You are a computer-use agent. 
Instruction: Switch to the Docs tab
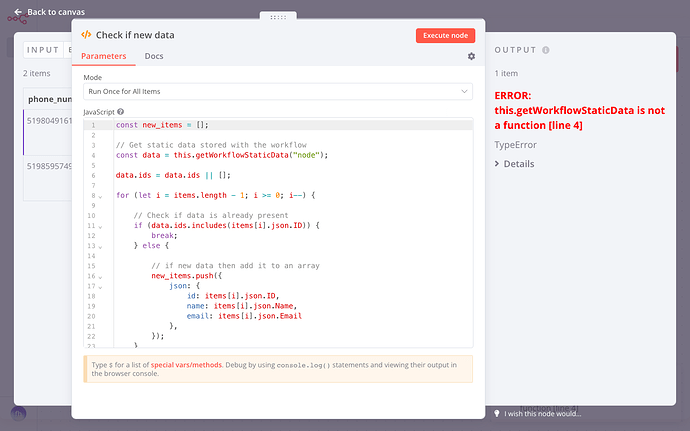click(x=154, y=56)
